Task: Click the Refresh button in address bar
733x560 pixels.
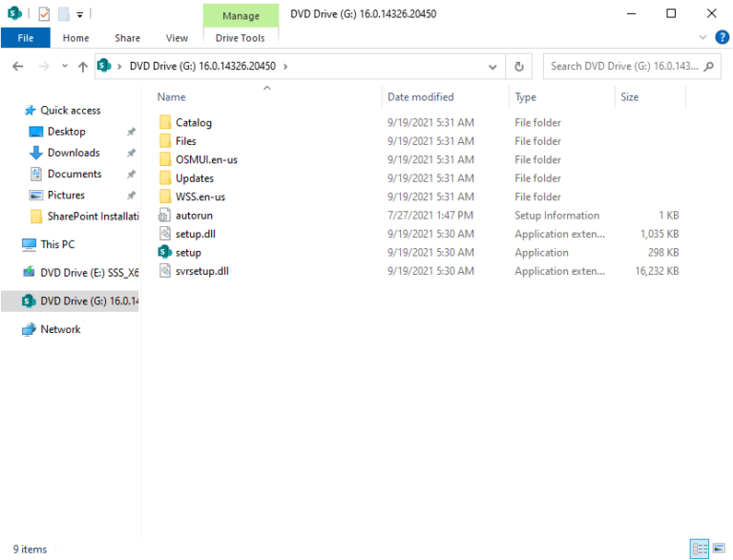Action: click(519, 67)
